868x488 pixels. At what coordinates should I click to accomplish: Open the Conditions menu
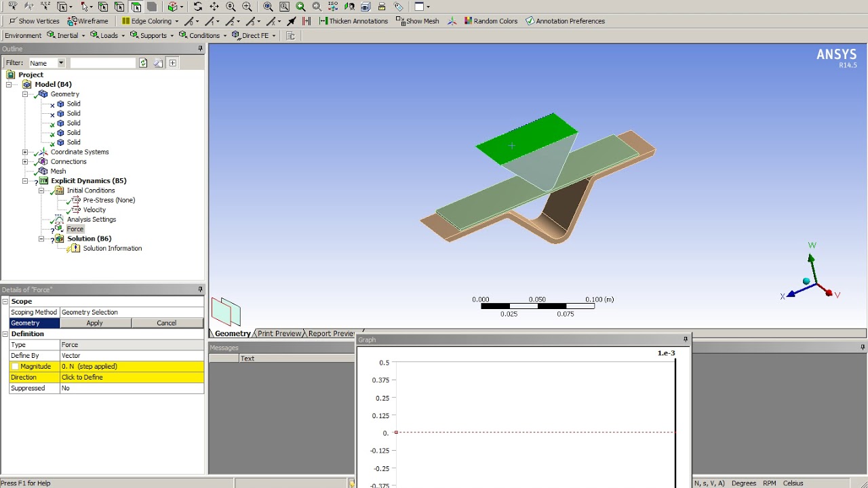click(203, 35)
